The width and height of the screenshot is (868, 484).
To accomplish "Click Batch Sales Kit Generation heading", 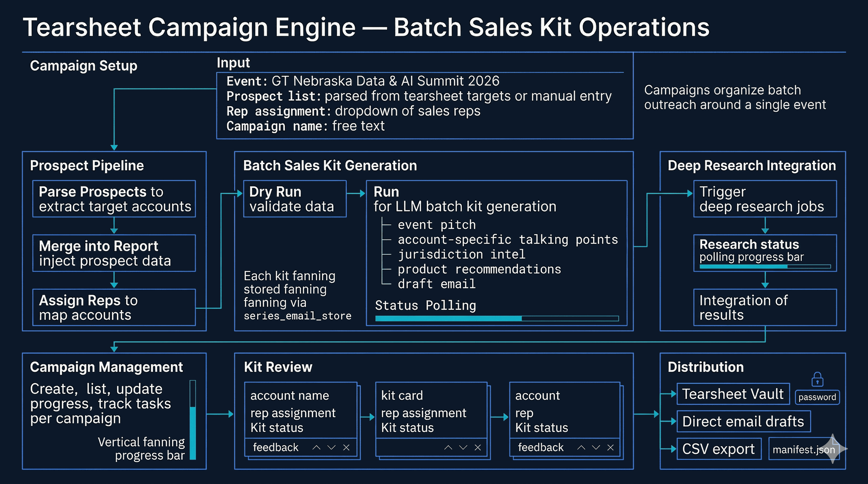I will tap(330, 166).
